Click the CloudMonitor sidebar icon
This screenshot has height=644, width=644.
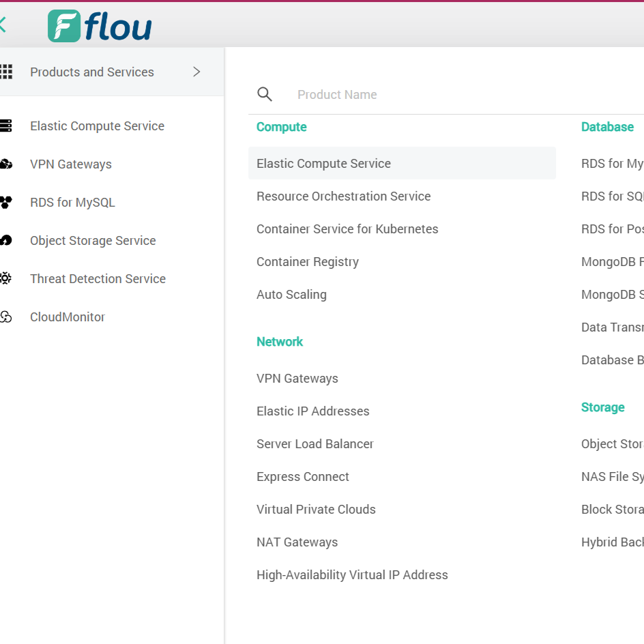(6, 317)
